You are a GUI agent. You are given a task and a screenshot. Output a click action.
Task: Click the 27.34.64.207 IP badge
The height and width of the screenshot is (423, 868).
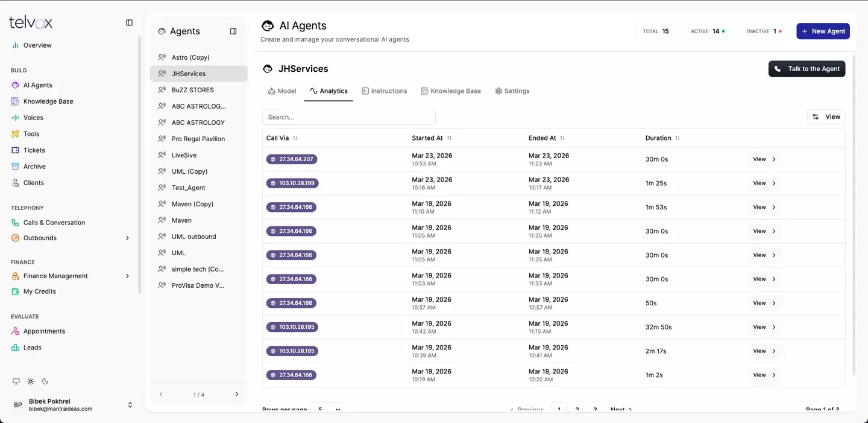(292, 159)
